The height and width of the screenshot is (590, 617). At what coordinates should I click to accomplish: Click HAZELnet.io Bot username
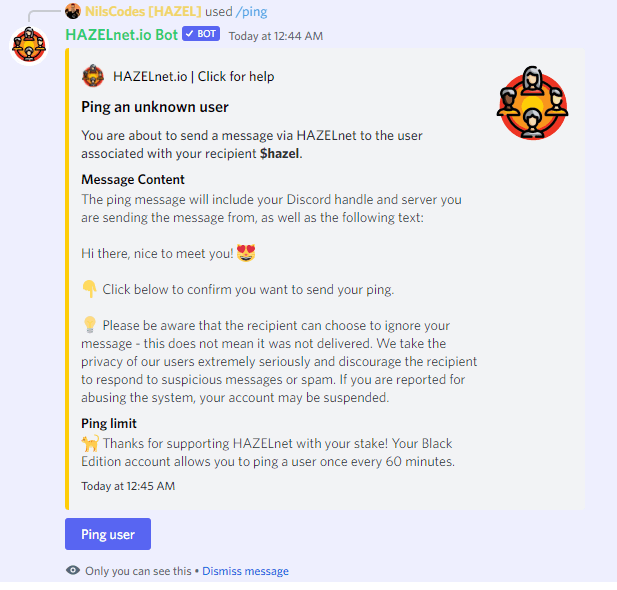point(122,35)
